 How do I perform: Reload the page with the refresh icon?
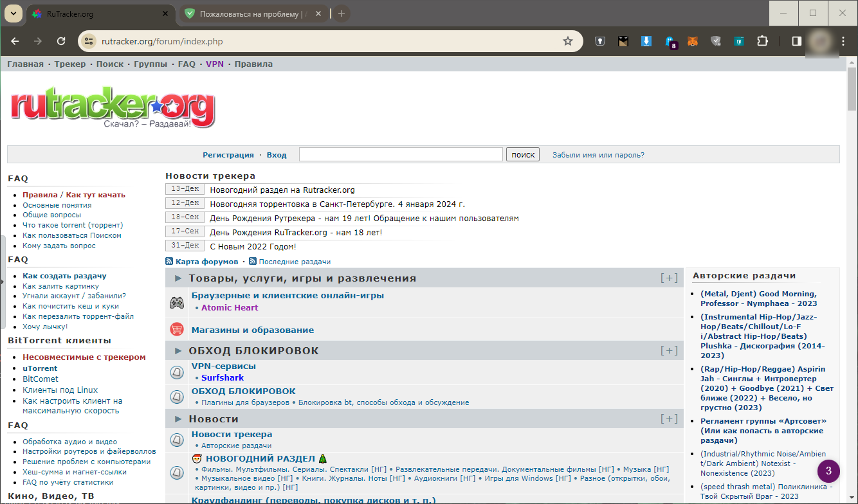(x=61, y=40)
